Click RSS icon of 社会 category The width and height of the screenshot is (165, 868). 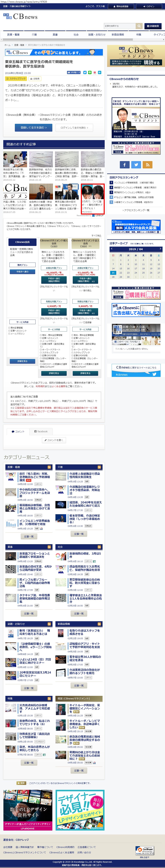click(99, 547)
